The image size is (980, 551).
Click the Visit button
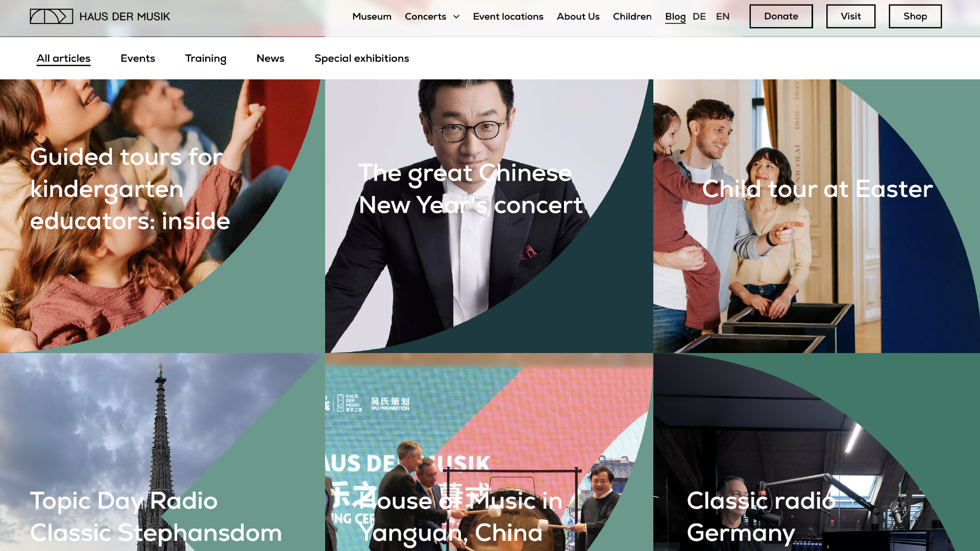pos(850,16)
